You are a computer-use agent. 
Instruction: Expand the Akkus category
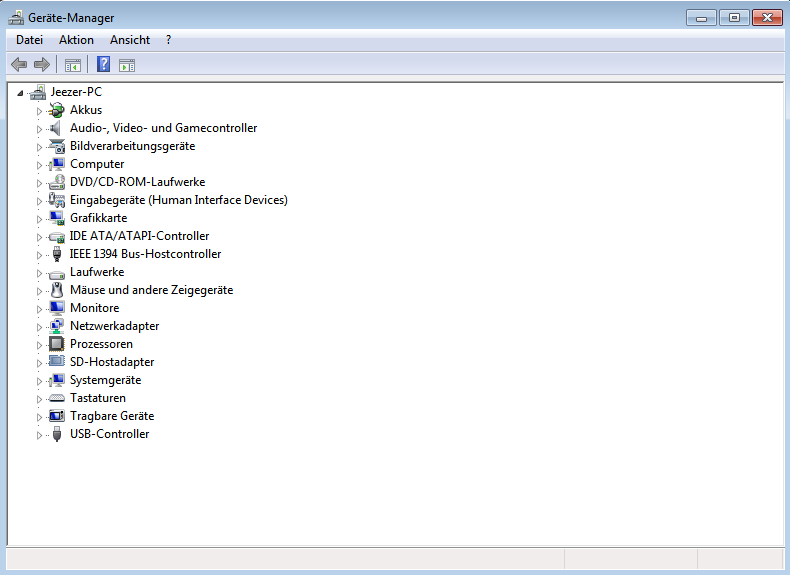coord(39,111)
